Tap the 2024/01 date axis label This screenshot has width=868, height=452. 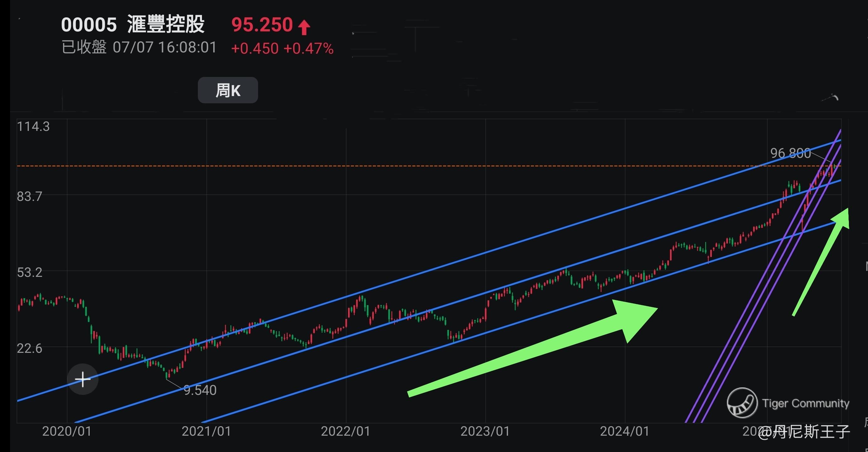point(625,431)
